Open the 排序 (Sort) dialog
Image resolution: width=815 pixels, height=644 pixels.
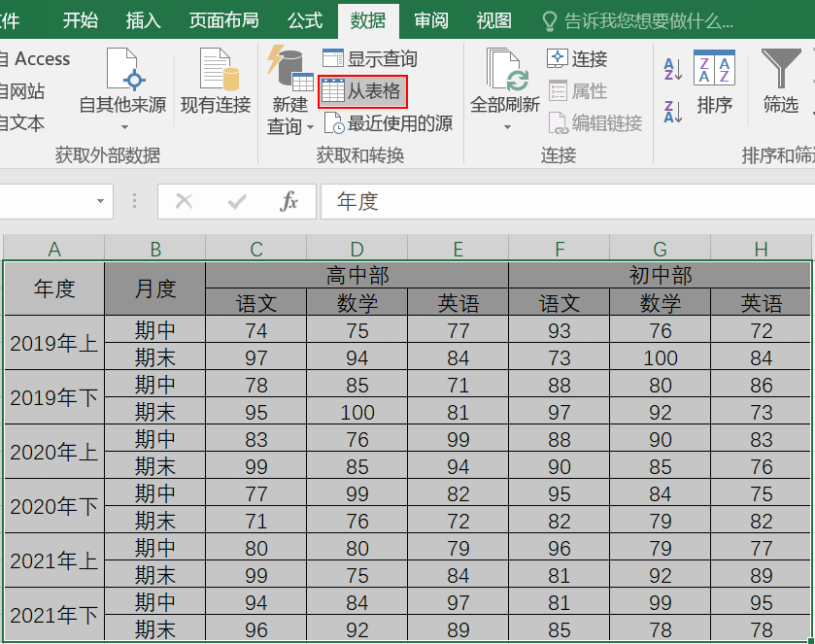(x=714, y=83)
